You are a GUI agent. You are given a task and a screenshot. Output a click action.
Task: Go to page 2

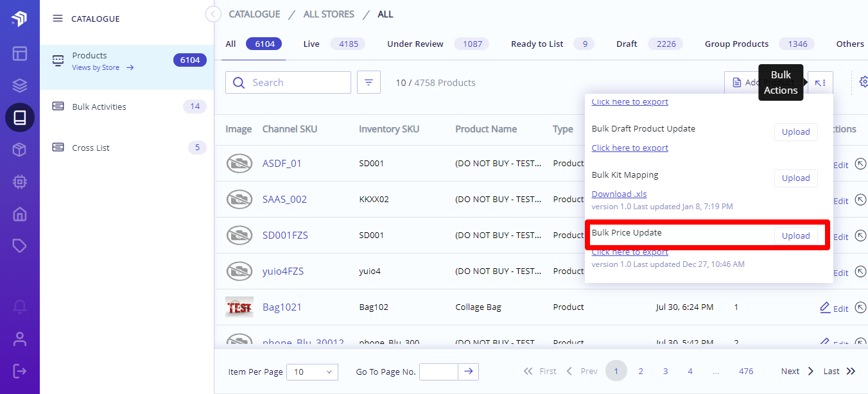pos(641,371)
